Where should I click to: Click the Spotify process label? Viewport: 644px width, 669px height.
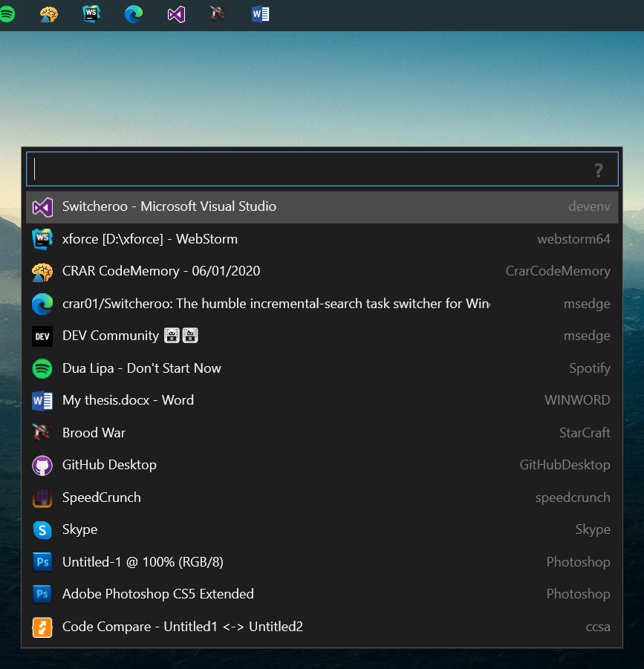point(590,368)
